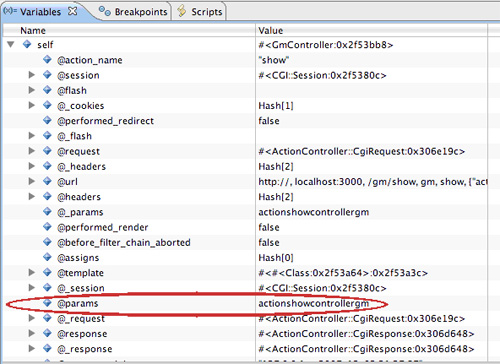Expand the @_headers node
Viewport: 500px width, 364px height.
[32, 166]
